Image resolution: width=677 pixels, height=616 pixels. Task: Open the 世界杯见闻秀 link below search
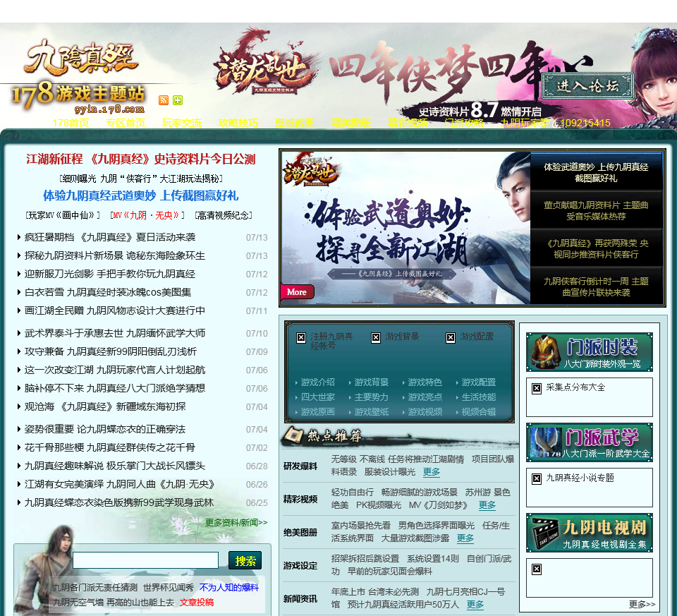pos(169,588)
